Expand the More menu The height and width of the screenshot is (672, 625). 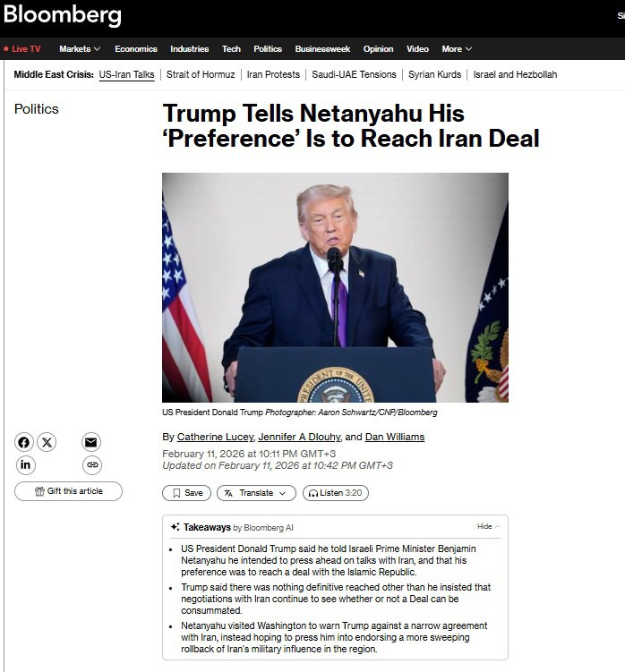coord(457,49)
